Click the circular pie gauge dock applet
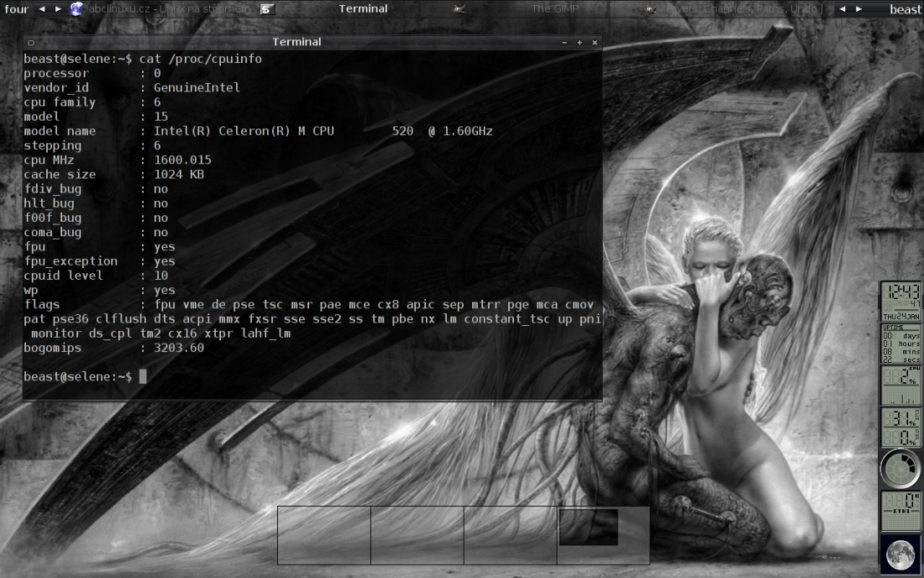The image size is (924, 578). point(900,469)
